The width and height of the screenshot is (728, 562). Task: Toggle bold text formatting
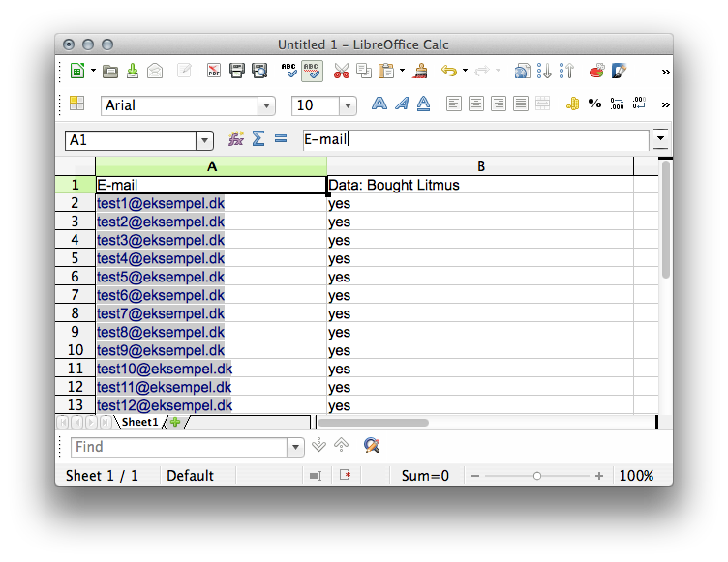click(379, 104)
